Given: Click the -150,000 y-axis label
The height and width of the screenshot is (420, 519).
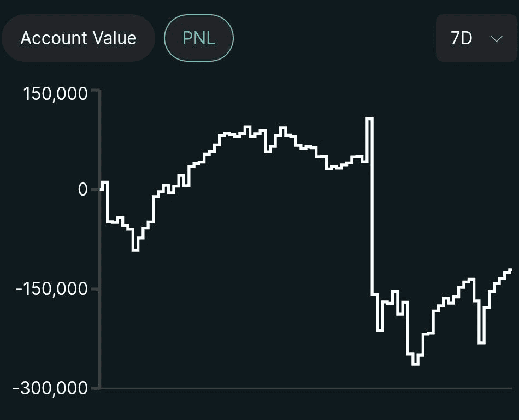Looking at the screenshot, I should [52, 288].
